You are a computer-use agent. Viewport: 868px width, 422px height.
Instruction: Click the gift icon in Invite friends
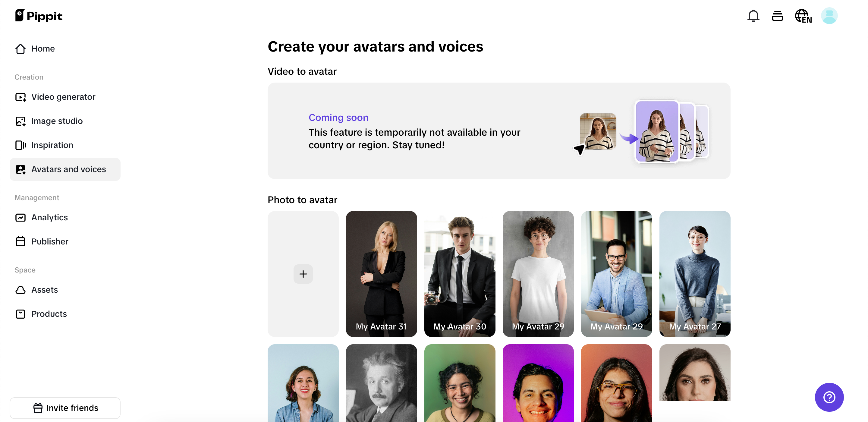click(x=38, y=408)
